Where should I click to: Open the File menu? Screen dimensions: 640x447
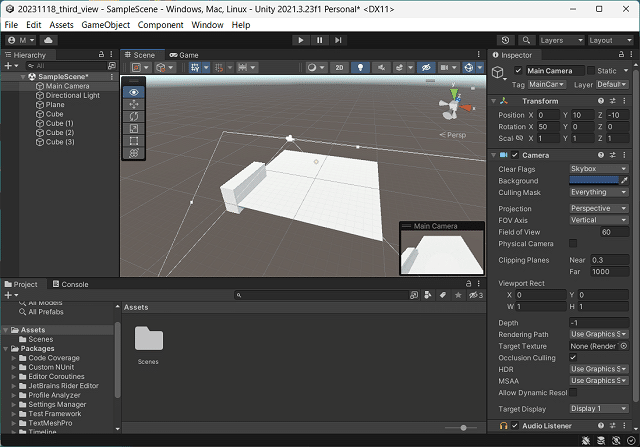coord(11,25)
